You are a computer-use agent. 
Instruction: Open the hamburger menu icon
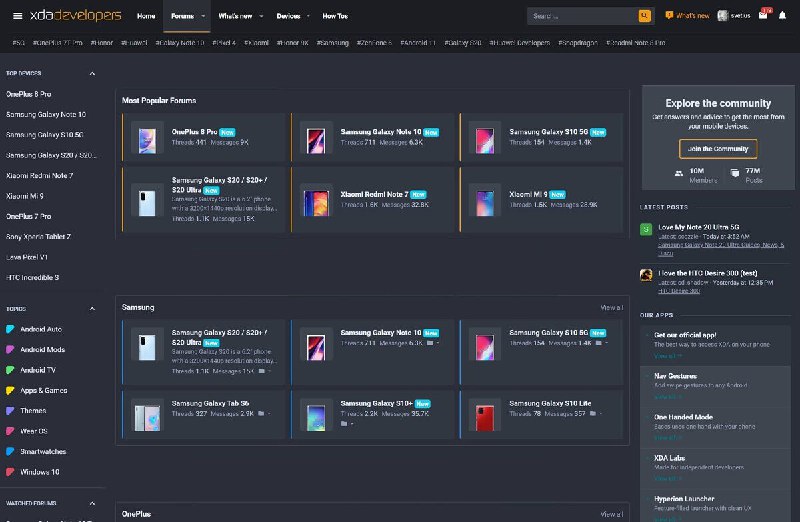(x=17, y=16)
